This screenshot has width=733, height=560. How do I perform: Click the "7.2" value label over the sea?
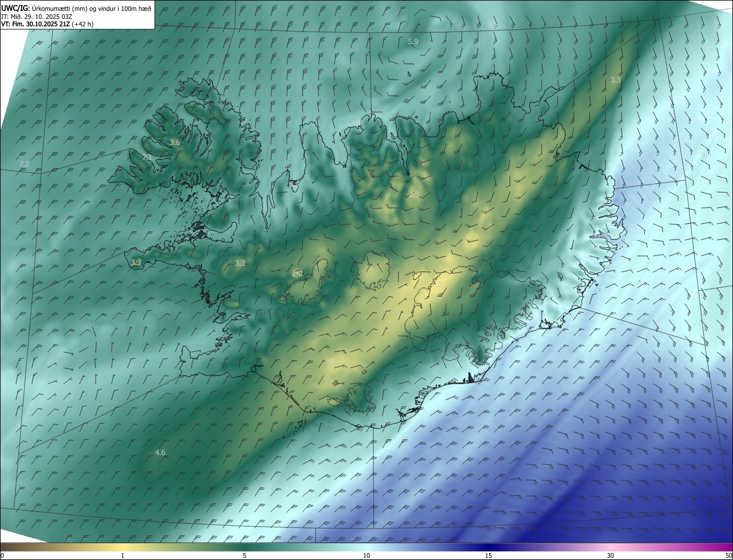[x=24, y=164]
